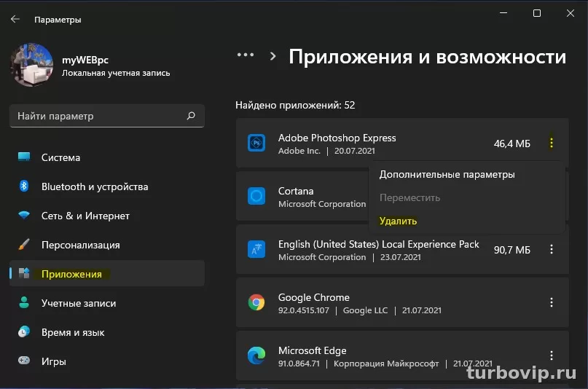
Task: Click Локальная учетная запись label
Action: (116, 73)
